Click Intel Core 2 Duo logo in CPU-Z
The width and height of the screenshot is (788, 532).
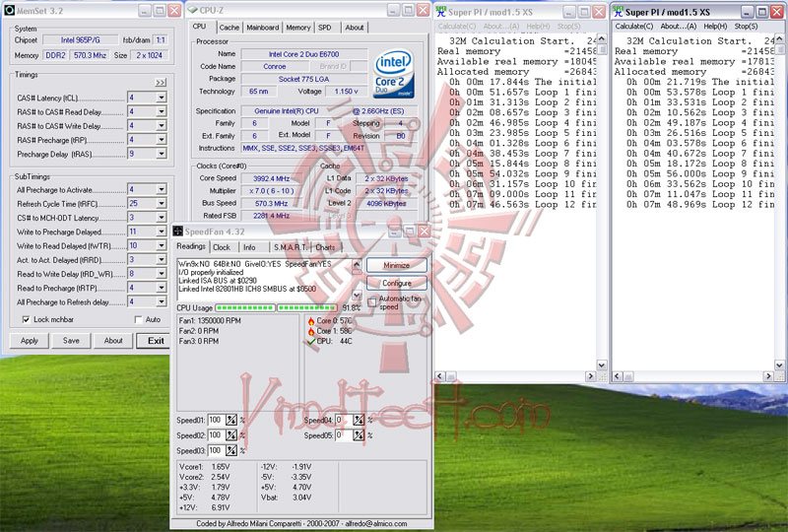tap(393, 74)
